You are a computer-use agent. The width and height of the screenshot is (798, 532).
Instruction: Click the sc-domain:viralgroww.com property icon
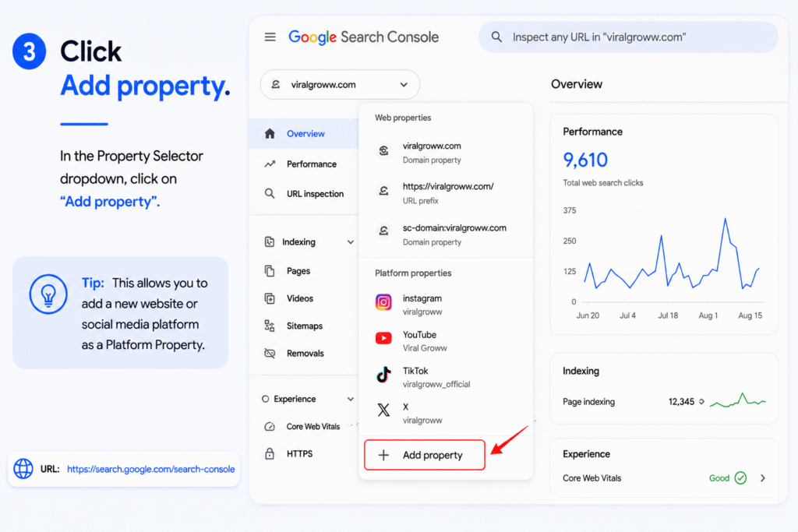point(383,231)
